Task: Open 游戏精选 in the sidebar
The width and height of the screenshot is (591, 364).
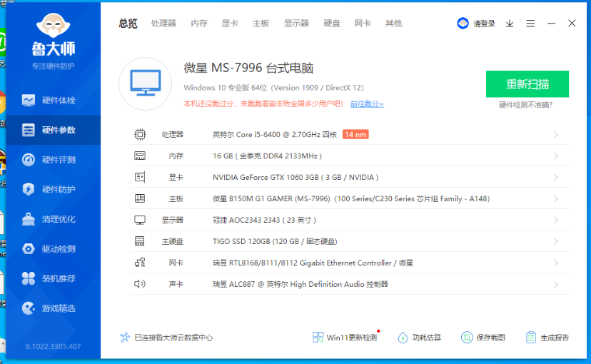Action: [53, 308]
